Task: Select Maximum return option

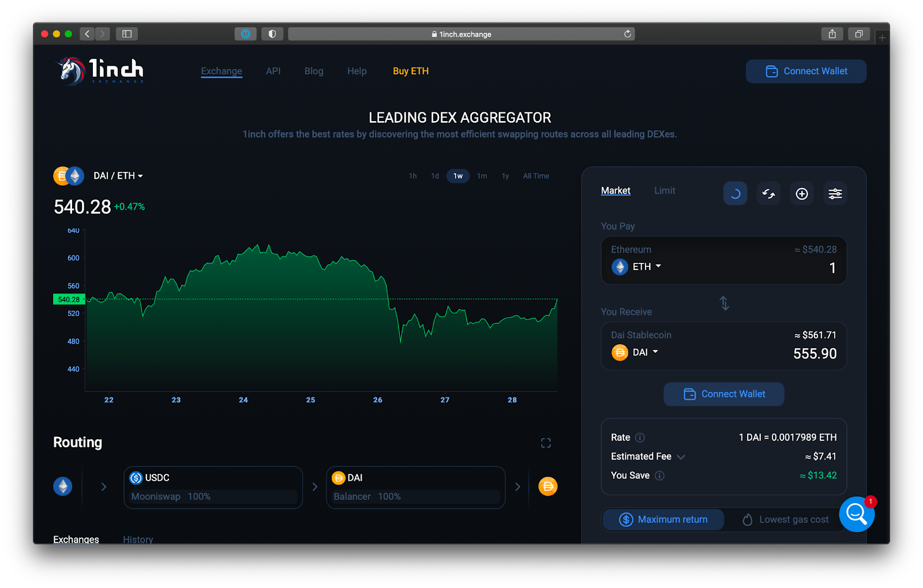Action: coord(663,519)
